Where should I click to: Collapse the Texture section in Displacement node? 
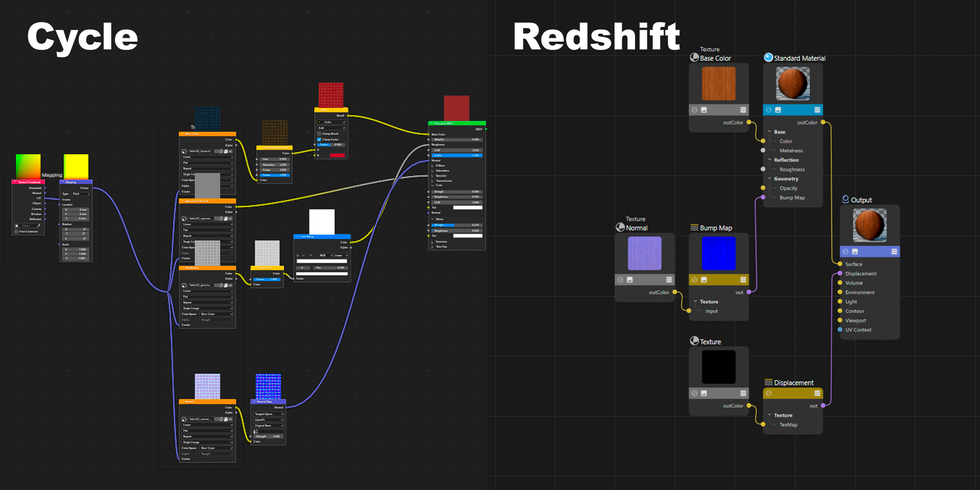point(770,415)
